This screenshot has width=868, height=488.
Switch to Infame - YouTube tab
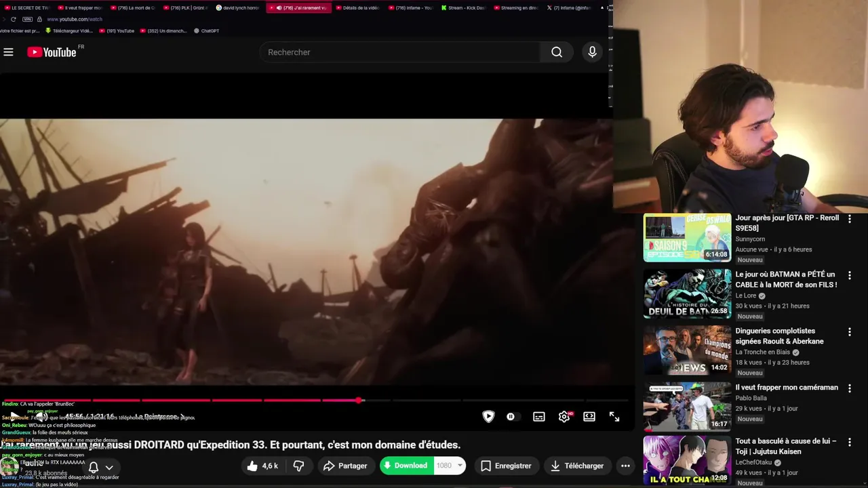coord(411,7)
